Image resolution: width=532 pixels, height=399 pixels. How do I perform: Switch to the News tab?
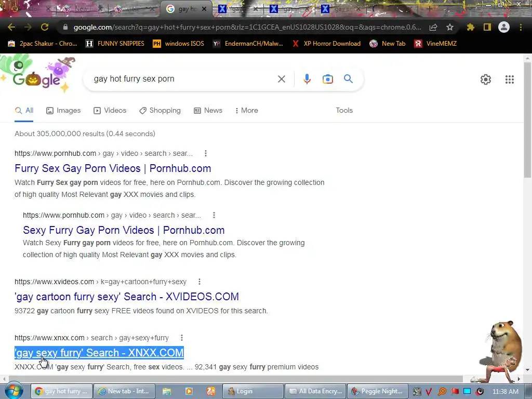(x=208, y=111)
